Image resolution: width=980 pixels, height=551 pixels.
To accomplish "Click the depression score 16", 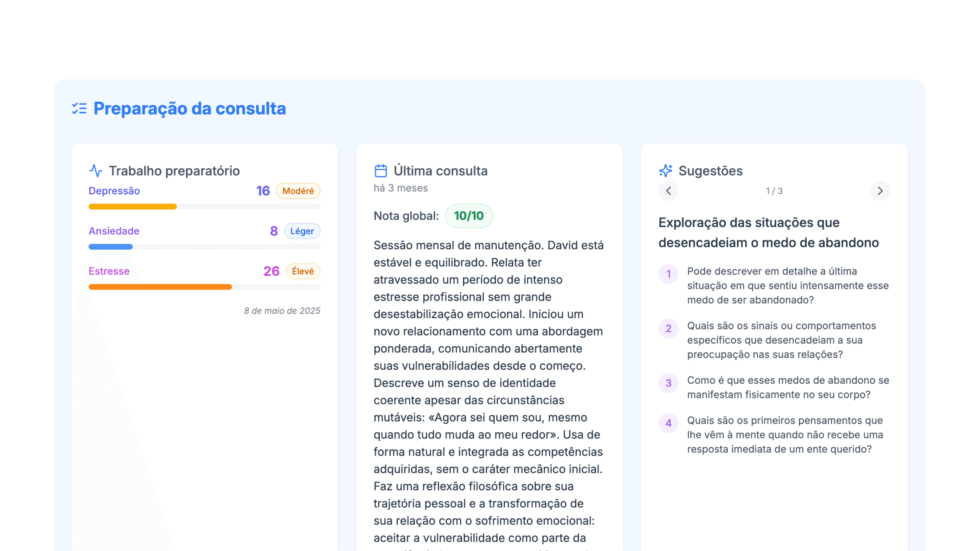I will pyautogui.click(x=263, y=191).
